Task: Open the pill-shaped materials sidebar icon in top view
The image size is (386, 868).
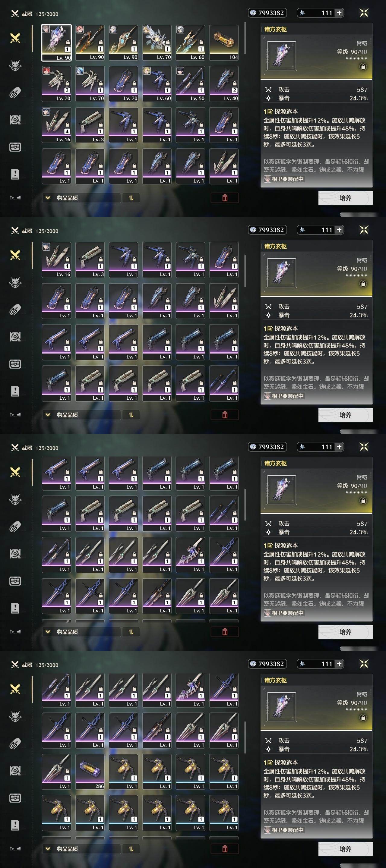Action: tap(15, 93)
